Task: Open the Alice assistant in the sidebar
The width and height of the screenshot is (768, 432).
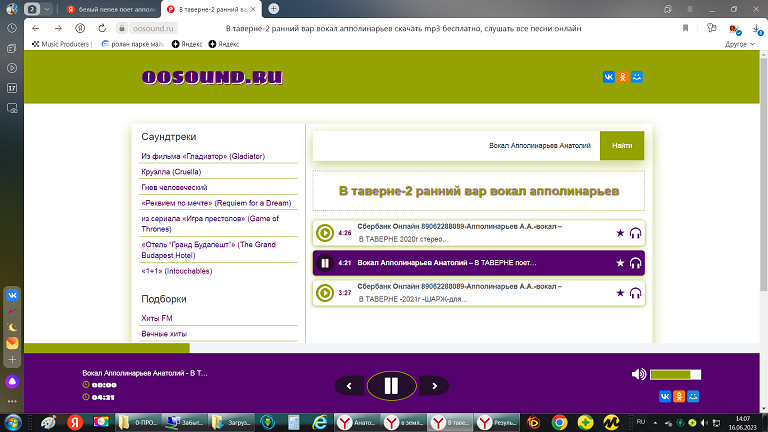Action: [x=12, y=382]
